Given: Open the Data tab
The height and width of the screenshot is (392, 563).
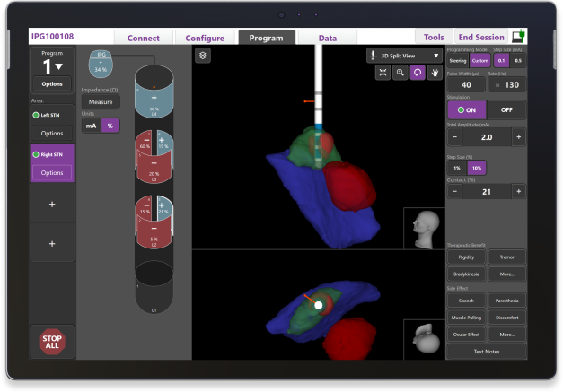Looking at the screenshot, I should (327, 38).
